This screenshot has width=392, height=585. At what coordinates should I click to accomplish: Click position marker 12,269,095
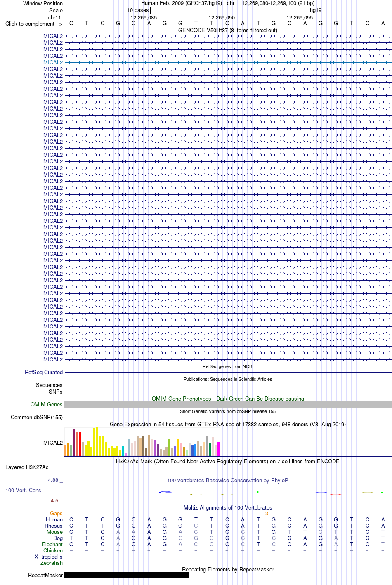[x=300, y=17]
